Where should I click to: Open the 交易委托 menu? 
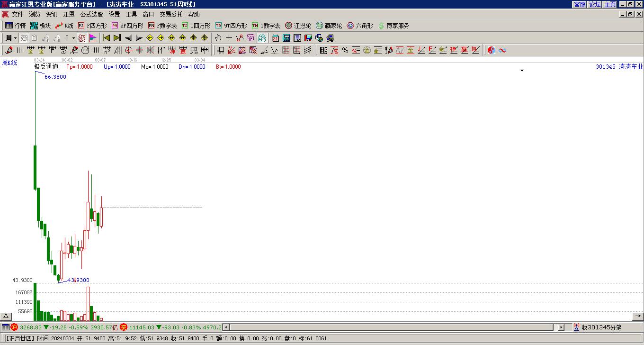[170, 15]
